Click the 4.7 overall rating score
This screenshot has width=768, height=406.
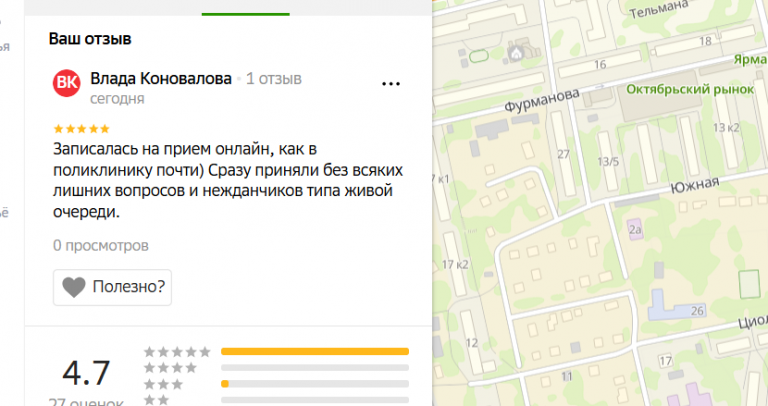pos(86,373)
